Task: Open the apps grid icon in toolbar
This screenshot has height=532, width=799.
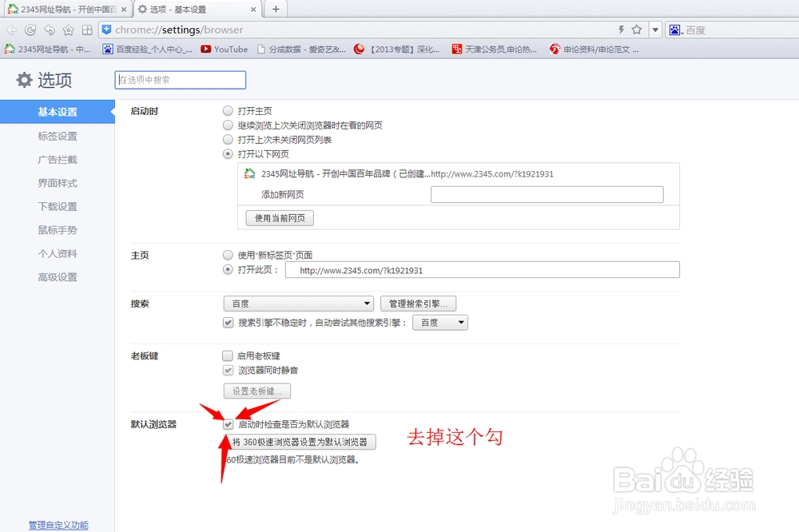Action: pyautogui.click(x=87, y=30)
